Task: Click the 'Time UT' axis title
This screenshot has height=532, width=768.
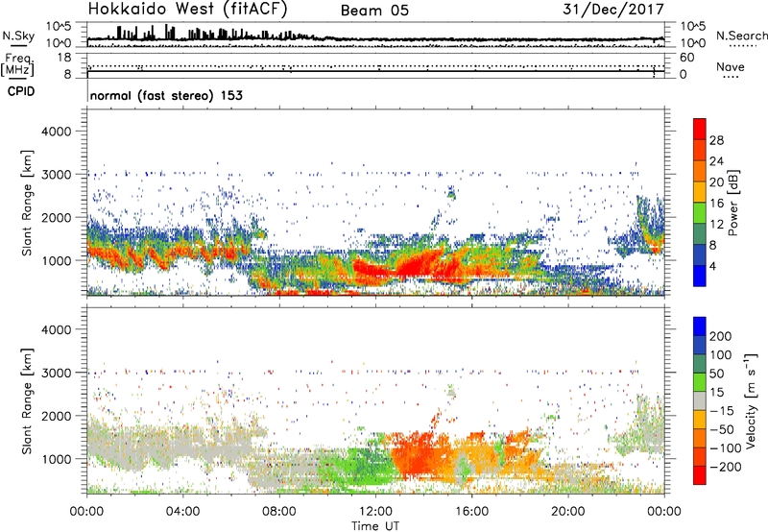Action: (375, 526)
